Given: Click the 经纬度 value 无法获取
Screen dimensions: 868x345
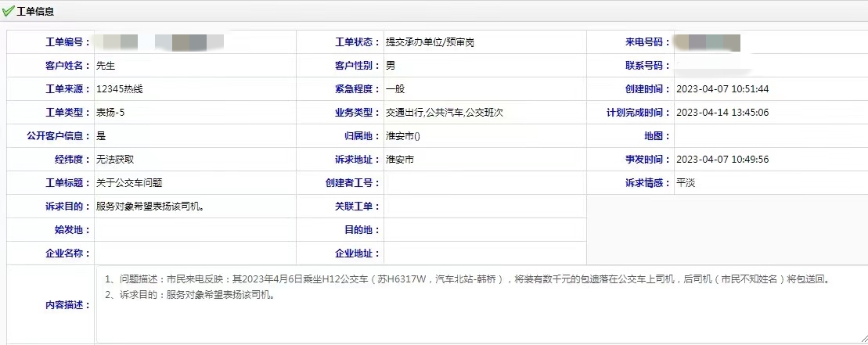Looking at the screenshot, I should pos(115,160).
